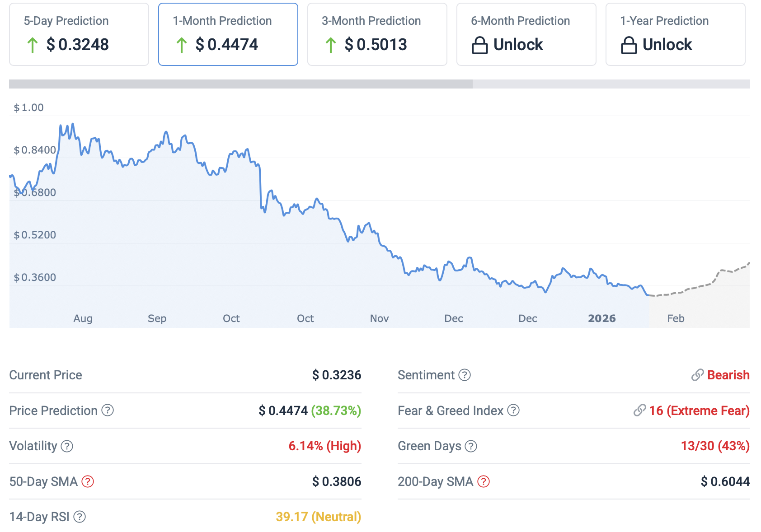Click the Nov label on the chart axis
The width and height of the screenshot is (761, 532).
click(379, 318)
